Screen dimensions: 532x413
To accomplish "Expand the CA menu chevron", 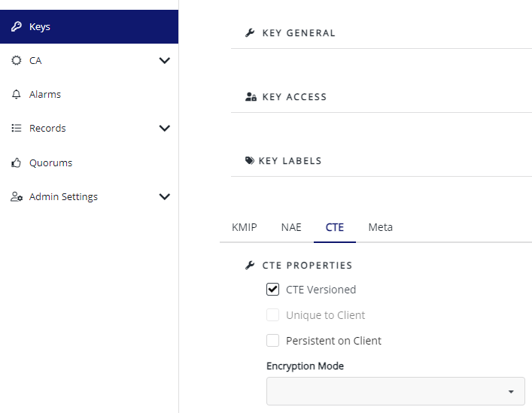I will 165,60.
